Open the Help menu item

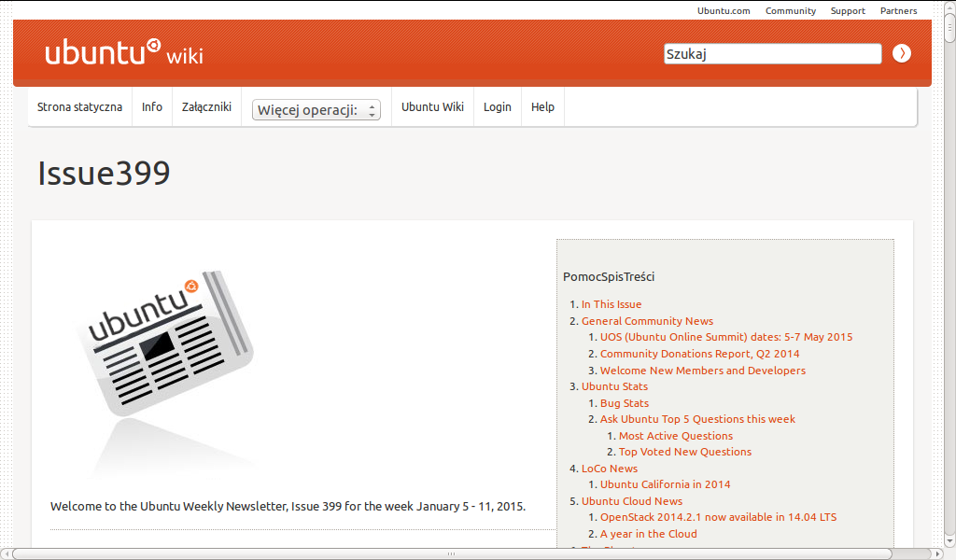point(542,107)
